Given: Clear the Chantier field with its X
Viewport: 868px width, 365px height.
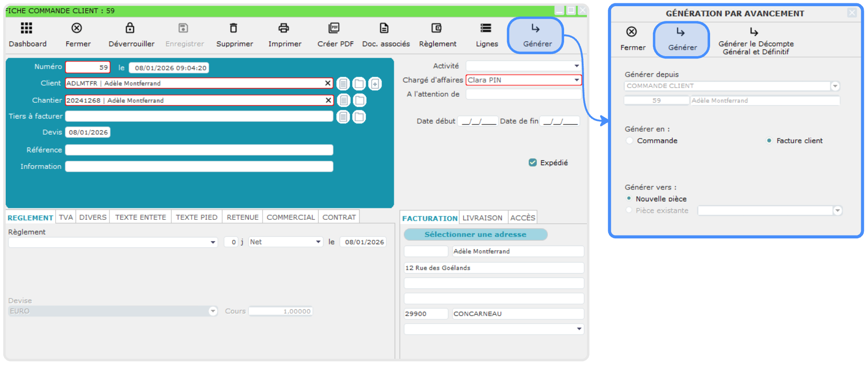Looking at the screenshot, I should pos(328,100).
